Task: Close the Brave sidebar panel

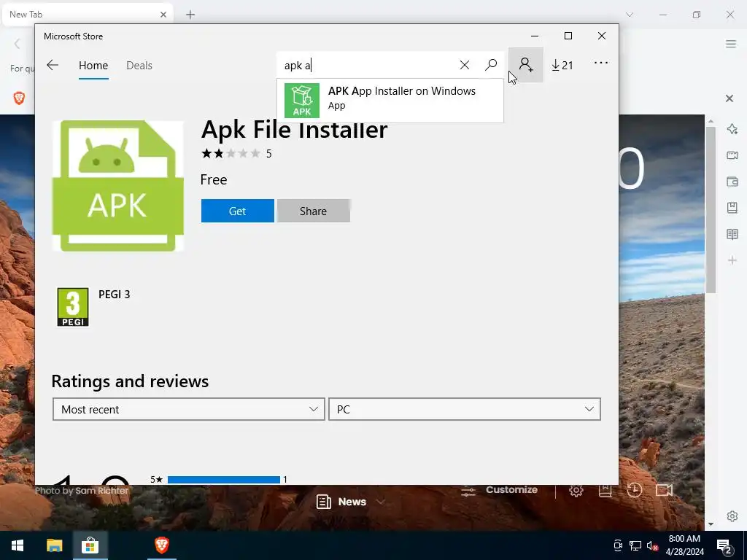Action: tap(729, 98)
